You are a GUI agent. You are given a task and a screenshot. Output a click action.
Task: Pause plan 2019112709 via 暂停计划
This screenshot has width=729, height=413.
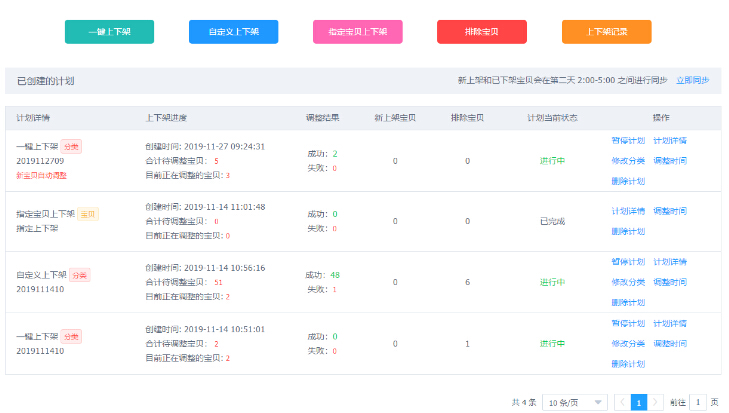point(627,140)
